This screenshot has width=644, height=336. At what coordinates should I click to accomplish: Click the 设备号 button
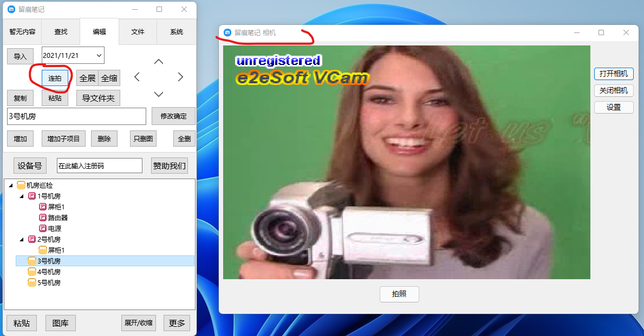coord(30,166)
